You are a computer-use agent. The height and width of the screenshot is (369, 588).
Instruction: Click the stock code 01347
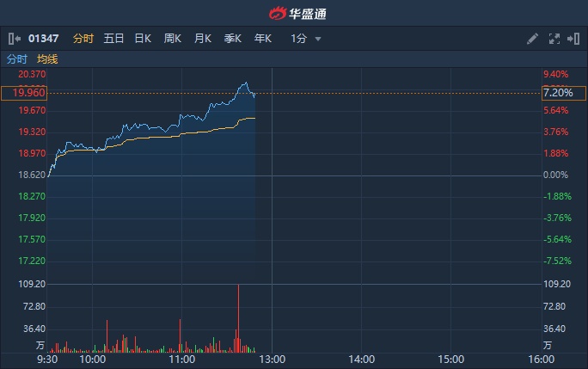(x=43, y=39)
